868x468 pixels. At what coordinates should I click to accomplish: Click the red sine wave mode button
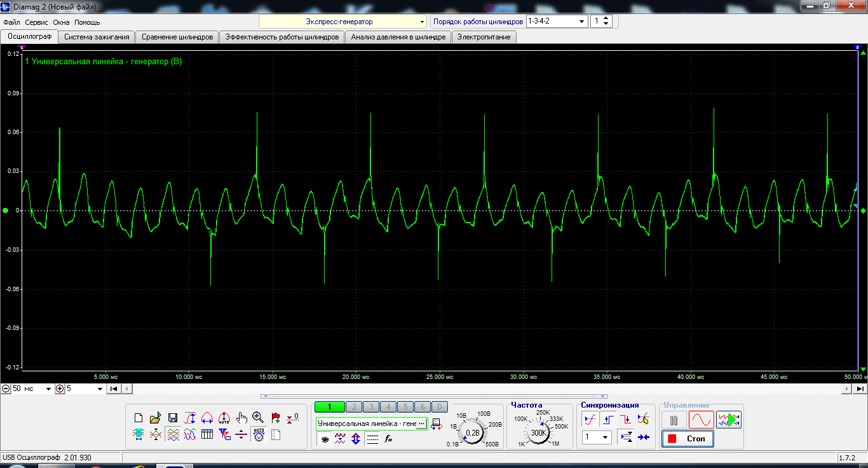coord(702,420)
